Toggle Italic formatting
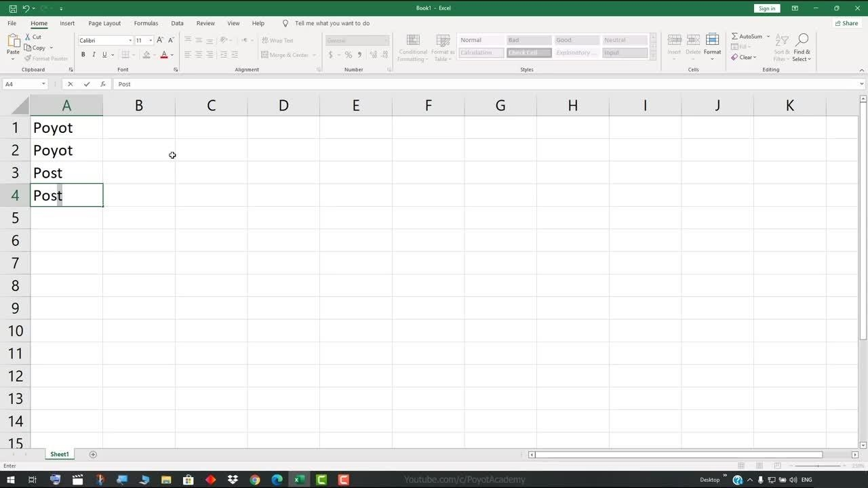This screenshot has height=488, width=868. [94, 55]
